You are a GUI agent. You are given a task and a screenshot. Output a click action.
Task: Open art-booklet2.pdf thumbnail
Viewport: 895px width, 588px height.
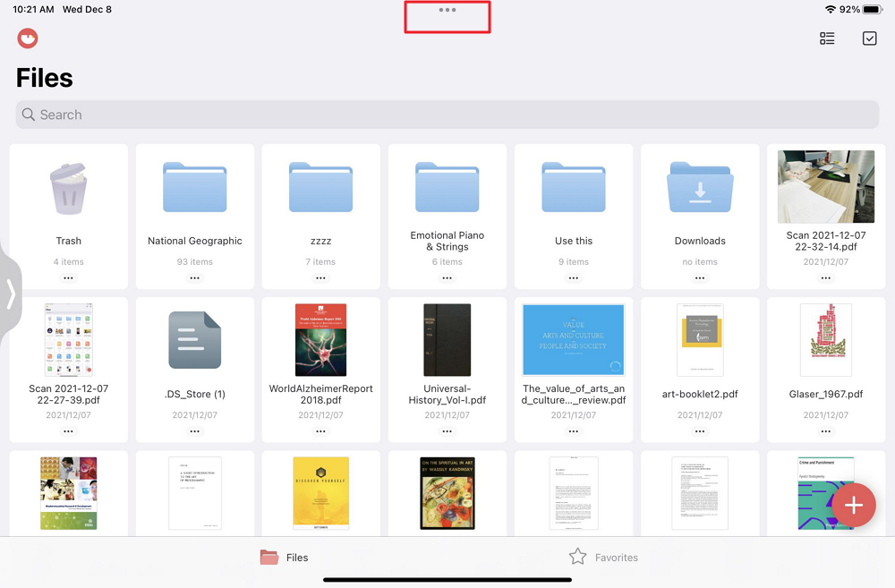[x=700, y=340]
